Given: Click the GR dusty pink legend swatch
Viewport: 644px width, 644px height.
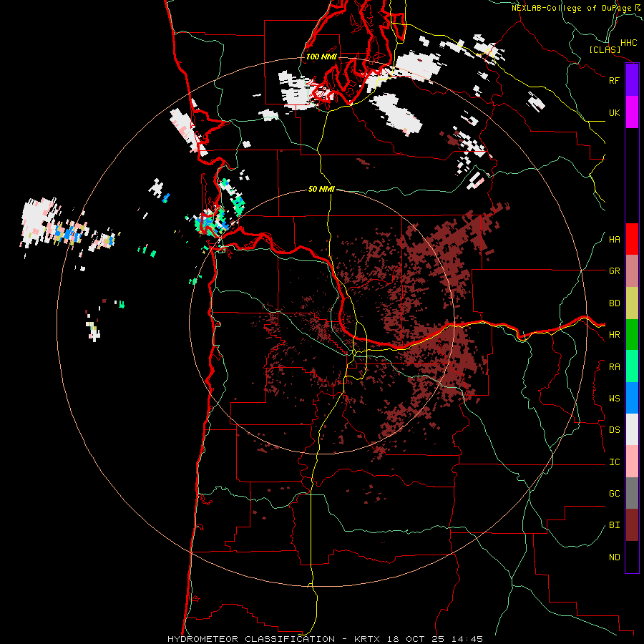Looking at the screenshot, I should pyautogui.click(x=632, y=271).
